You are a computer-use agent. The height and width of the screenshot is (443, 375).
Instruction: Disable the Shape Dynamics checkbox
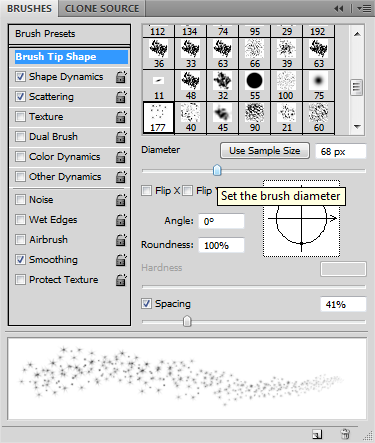point(20,77)
